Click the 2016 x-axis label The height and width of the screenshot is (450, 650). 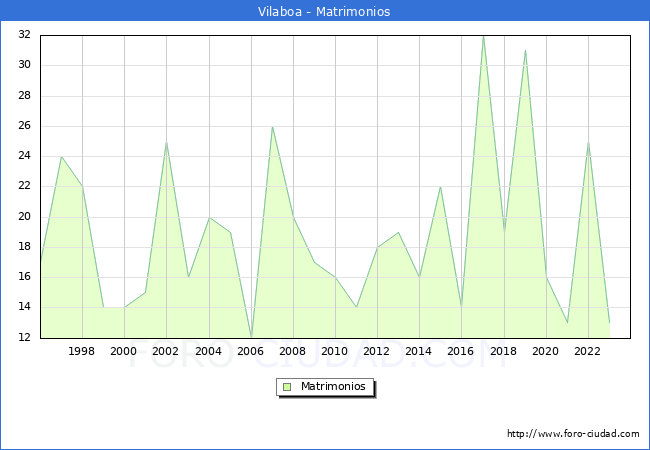(x=461, y=351)
